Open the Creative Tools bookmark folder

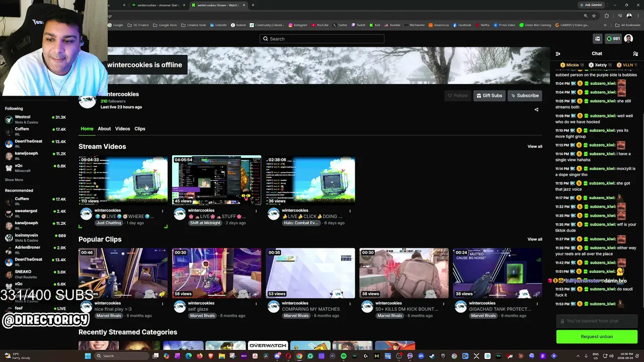(x=194, y=25)
